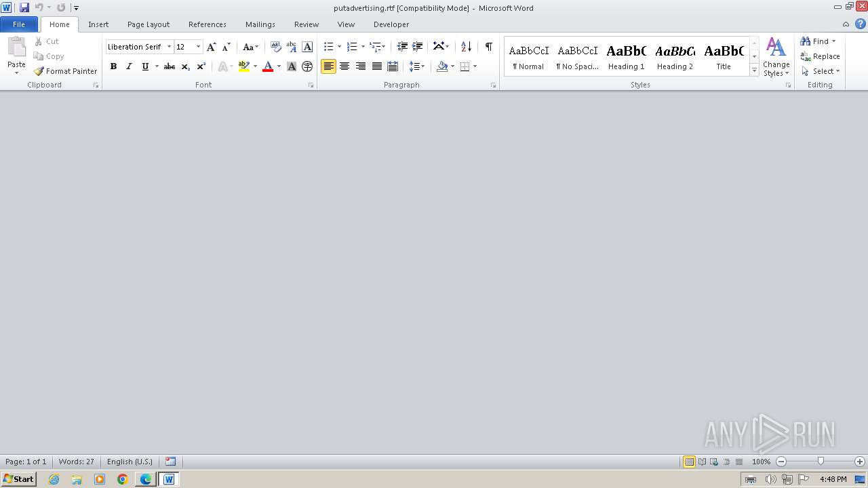Click the Sort icon
The height and width of the screenshot is (488, 868).
(466, 47)
